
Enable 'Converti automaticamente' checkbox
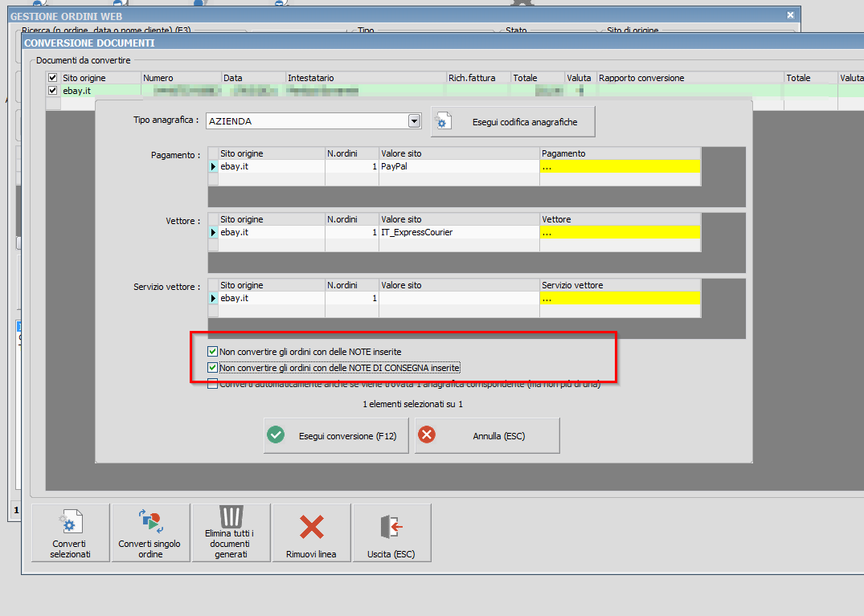212,384
